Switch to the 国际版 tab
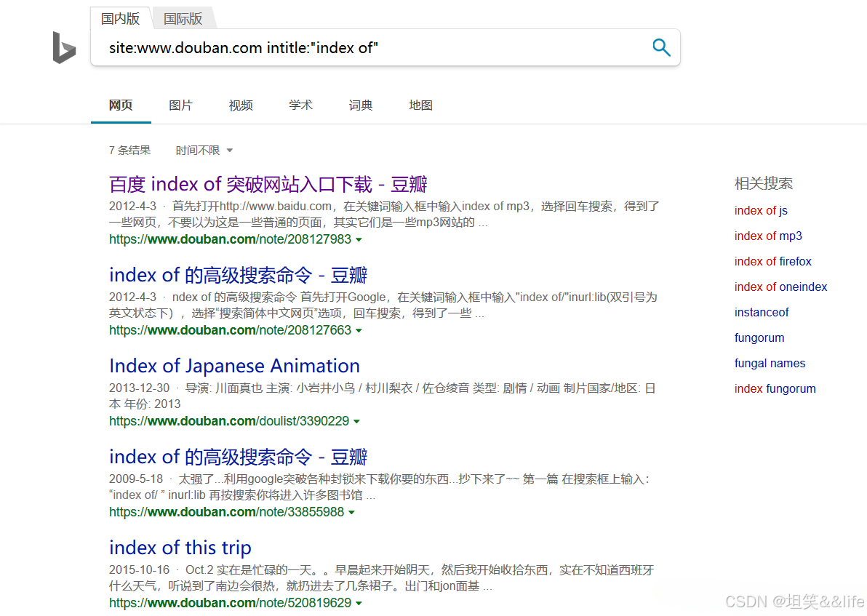This screenshot has height=616, width=867. point(182,18)
